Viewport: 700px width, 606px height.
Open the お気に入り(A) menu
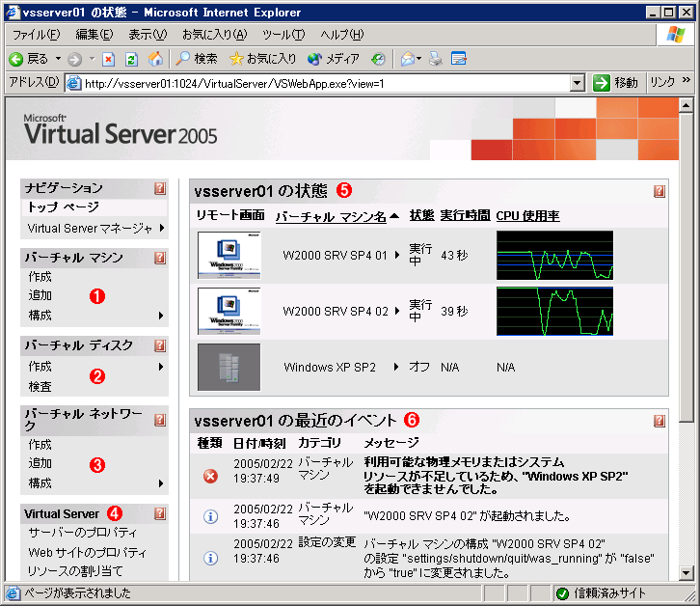tap(214, 35)
